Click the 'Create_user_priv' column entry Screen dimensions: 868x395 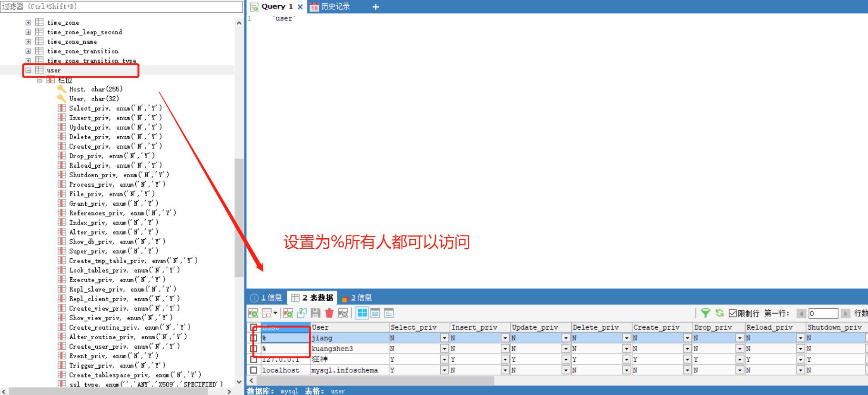coord(124,346)
